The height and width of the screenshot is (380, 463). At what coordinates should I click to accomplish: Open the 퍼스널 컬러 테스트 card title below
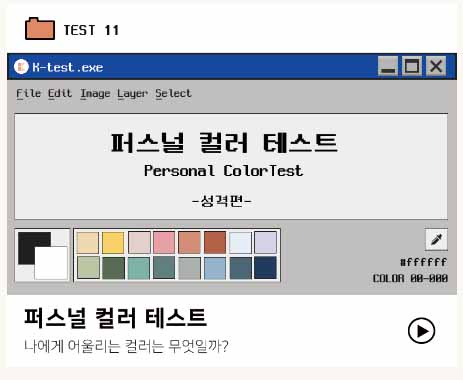coord(115,318)
